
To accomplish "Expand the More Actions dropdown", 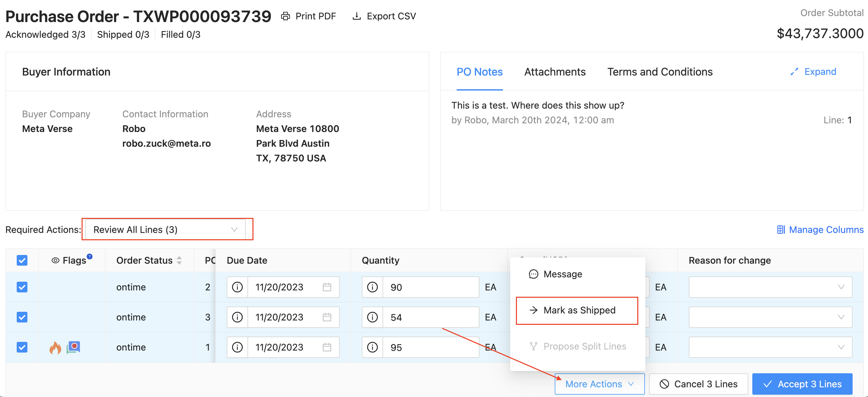I will click(x=599, y=384).
